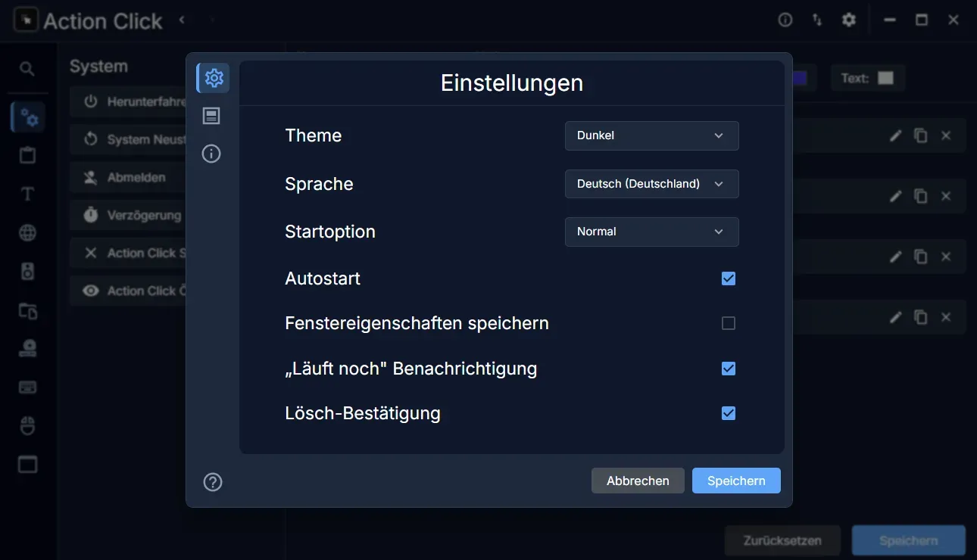The image size is (977, 560).
Task: Open the search icon in the left sidebar
Action: [27, 70]
